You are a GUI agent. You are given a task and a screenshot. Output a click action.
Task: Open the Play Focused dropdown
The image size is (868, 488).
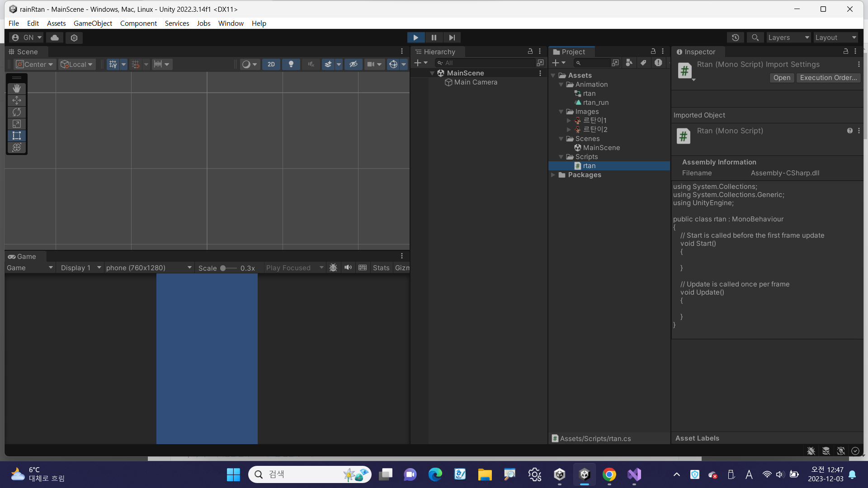point(295,268)
